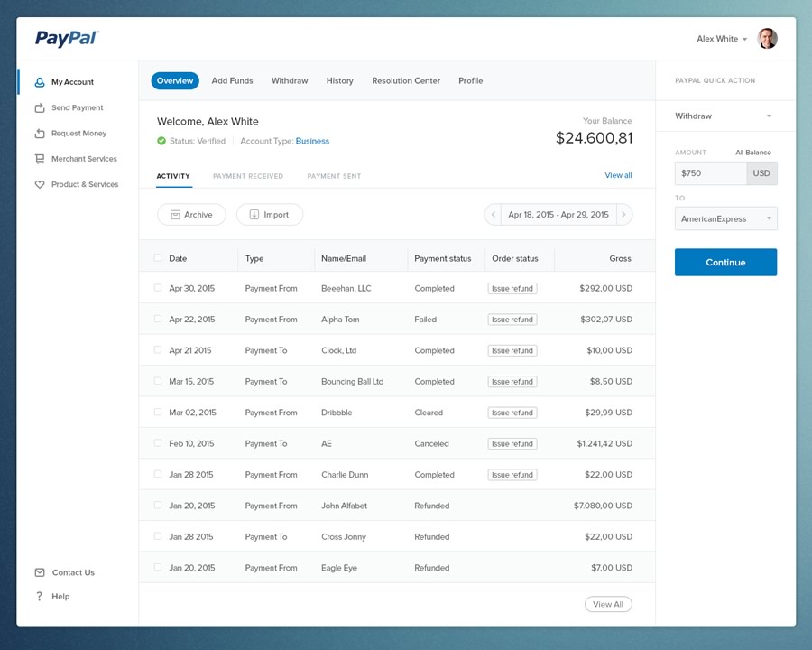Check the Apr 30, 2015 Beeehan row
The height and width of the screenshot is (650, 812).
(x=158, y=288)
